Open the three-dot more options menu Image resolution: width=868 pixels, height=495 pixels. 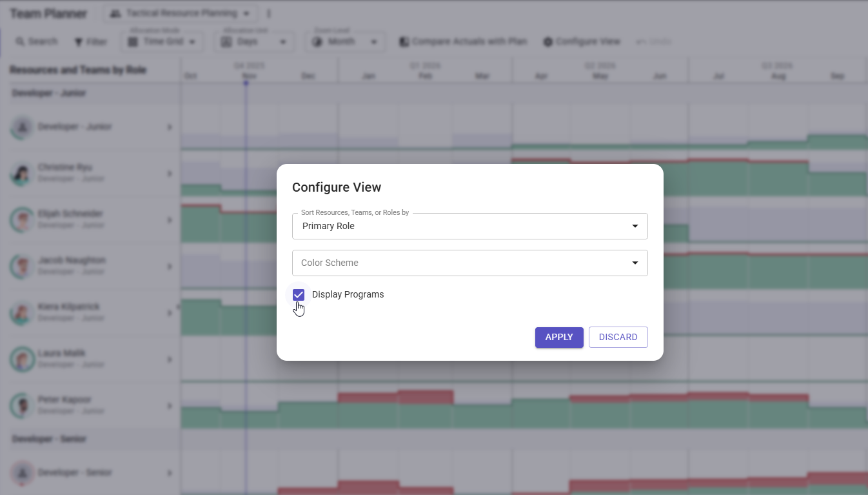[269, 14]
